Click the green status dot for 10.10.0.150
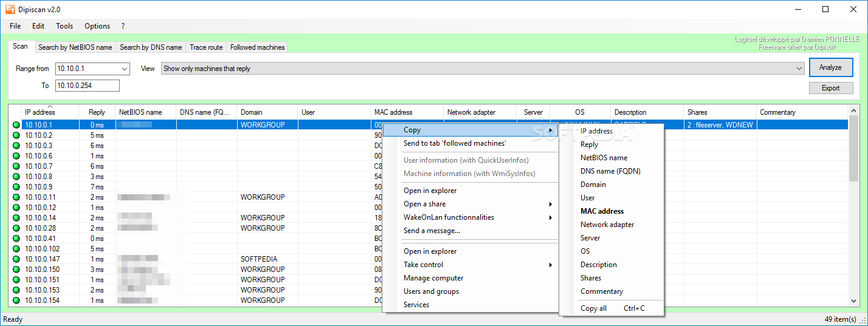This screenshot has width=868, height=326. coord(16,270)
